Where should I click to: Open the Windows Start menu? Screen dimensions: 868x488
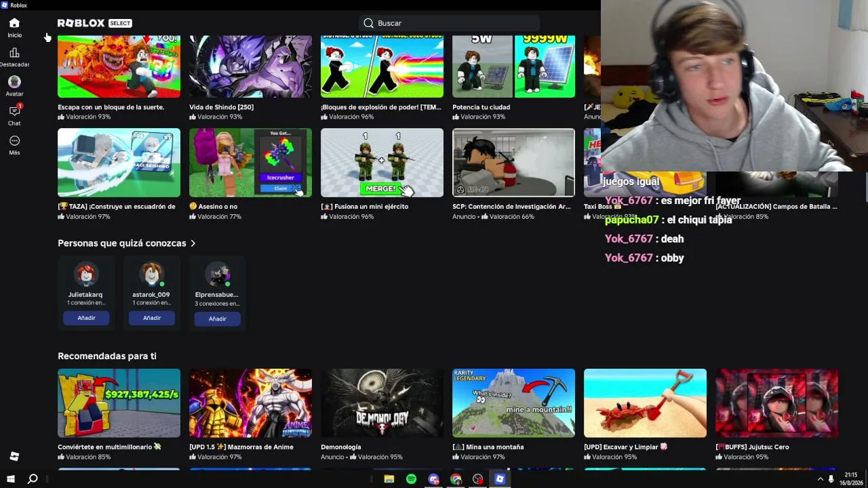(x=10, y=479)
